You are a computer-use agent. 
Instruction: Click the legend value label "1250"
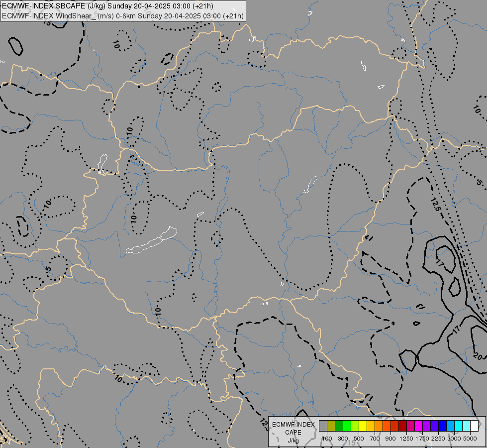coord(406,439)
